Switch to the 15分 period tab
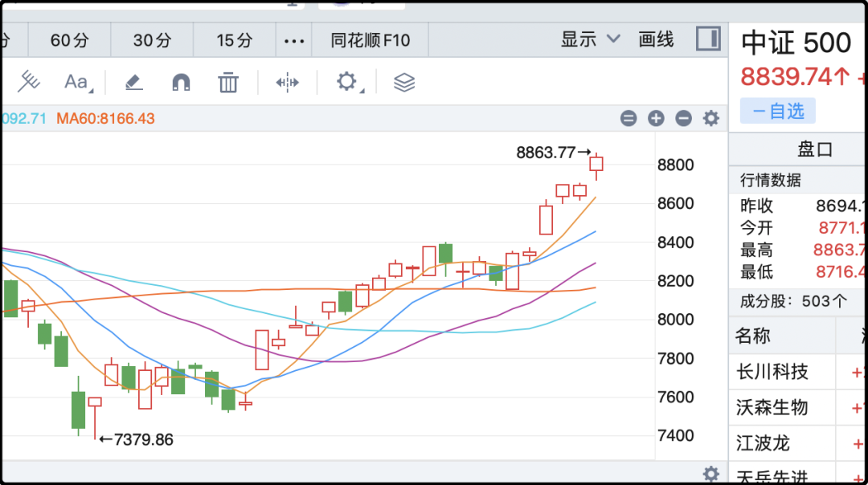The width and height of the screenshot is (868, 485). coord(235,40)
